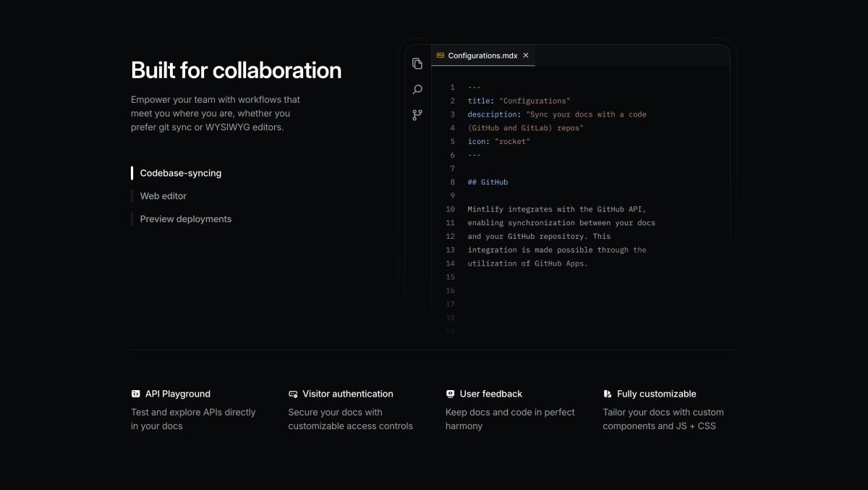Image resolution: width=868 pixels, height=490 pixels.
Task: Click the User feedback heading
Action: click(491, 394)
